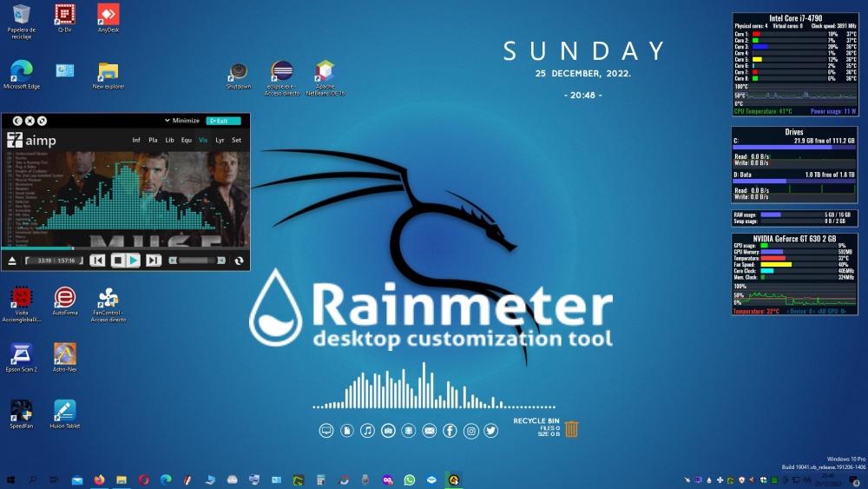Viewport: 868px width, 489px height.
Task: Open the SpeedFan desktop shortcut
Action: [21, 414]
